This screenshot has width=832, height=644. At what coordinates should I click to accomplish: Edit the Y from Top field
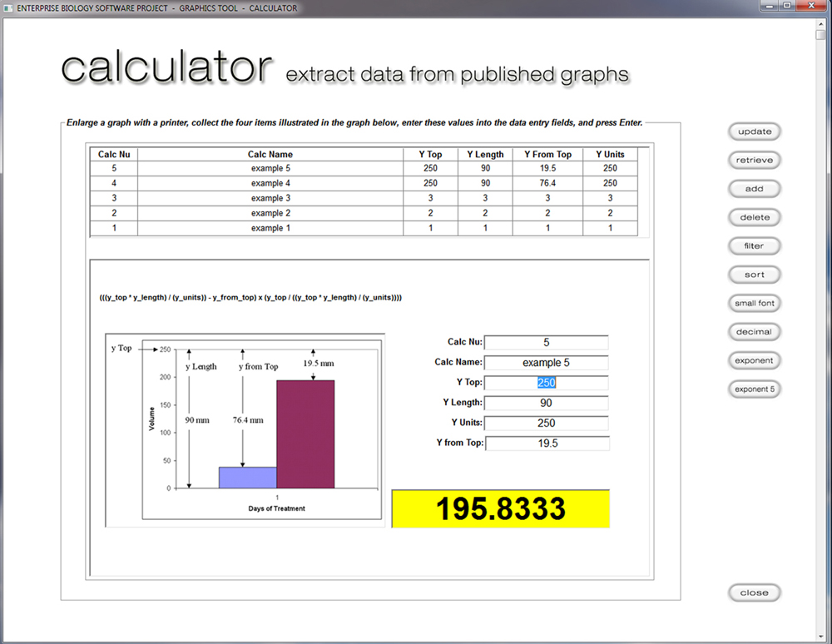click(547, 443)
